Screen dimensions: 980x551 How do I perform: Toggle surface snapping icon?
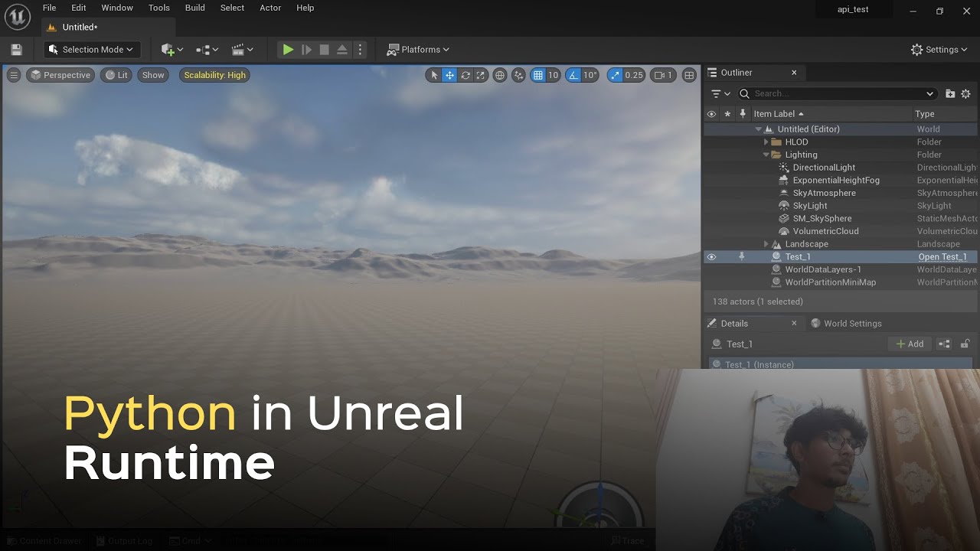coord(518,75)
